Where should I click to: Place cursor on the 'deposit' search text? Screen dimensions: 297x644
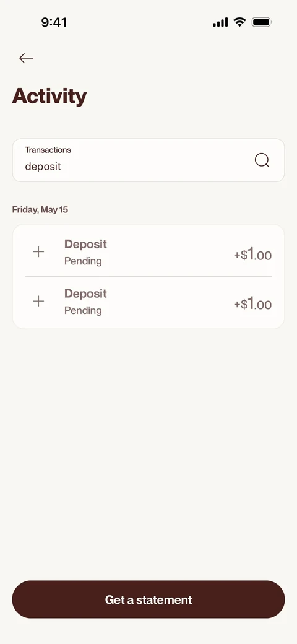pyautogui.click(x=43, y=167)
